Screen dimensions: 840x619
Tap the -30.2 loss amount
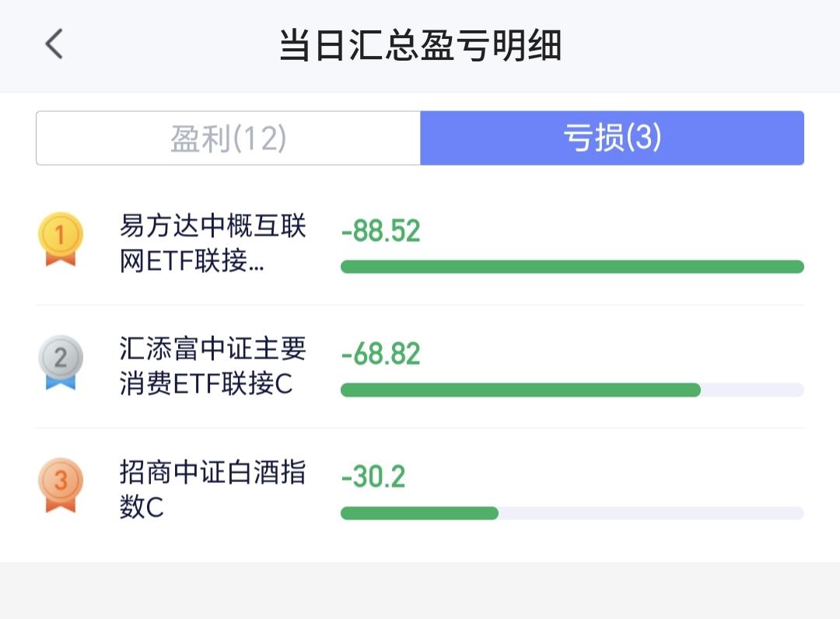pyautogui.click(x=373, y=477)
